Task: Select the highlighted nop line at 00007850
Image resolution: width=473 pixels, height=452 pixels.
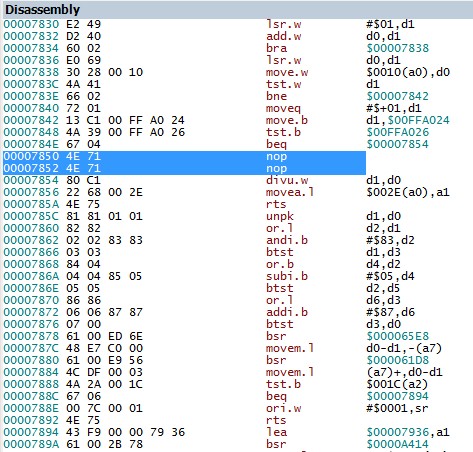Action: click(184, 156)
